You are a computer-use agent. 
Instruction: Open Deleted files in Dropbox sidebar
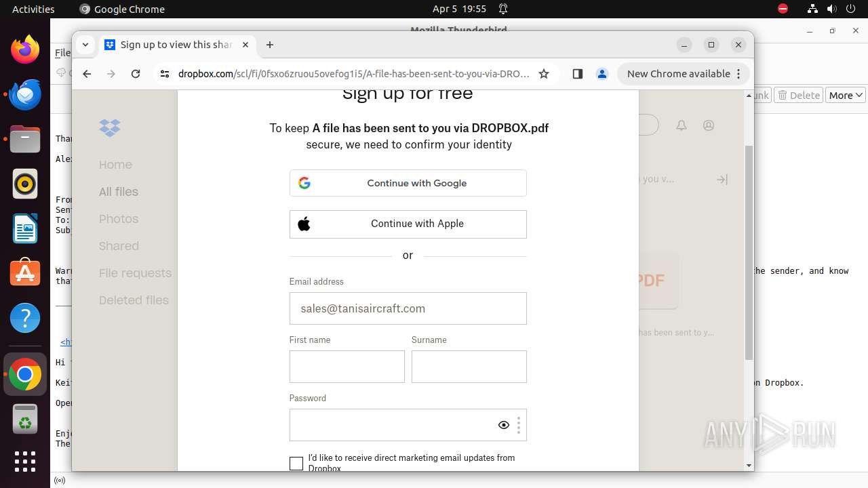134,300
